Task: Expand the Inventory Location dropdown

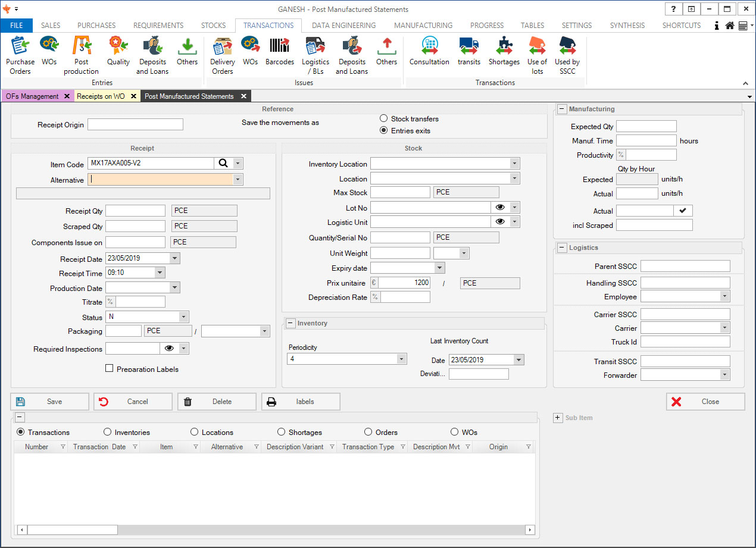Action: click(x=514, y=164)
